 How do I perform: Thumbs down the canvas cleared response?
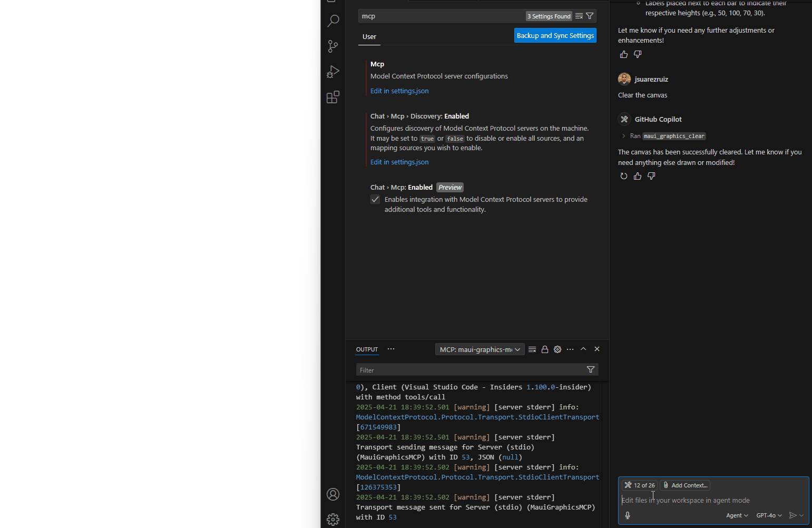[x=651, y=176]
